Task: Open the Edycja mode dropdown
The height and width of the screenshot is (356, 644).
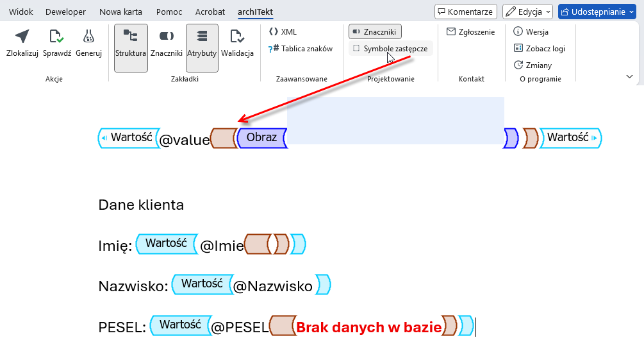Action: pos(527,12)
